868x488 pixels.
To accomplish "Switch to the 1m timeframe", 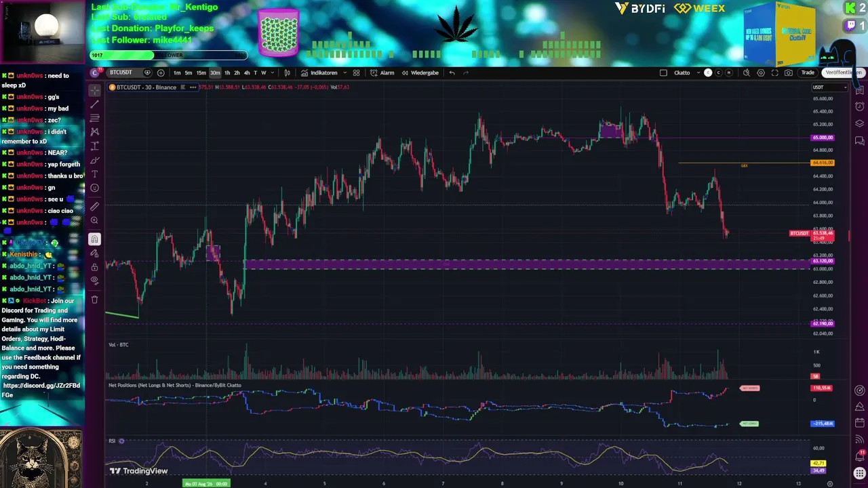I will tap(177, 73).
